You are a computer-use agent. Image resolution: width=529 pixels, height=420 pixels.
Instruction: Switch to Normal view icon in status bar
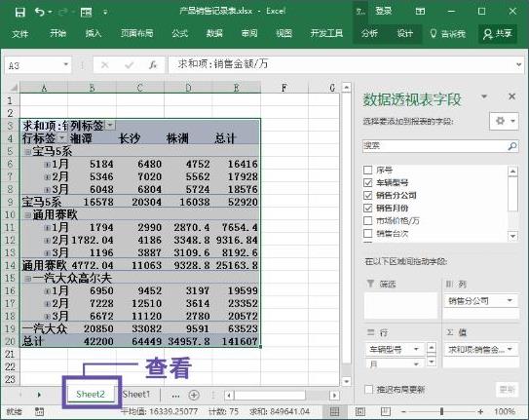pyautogui.click(x=334, y=411)
